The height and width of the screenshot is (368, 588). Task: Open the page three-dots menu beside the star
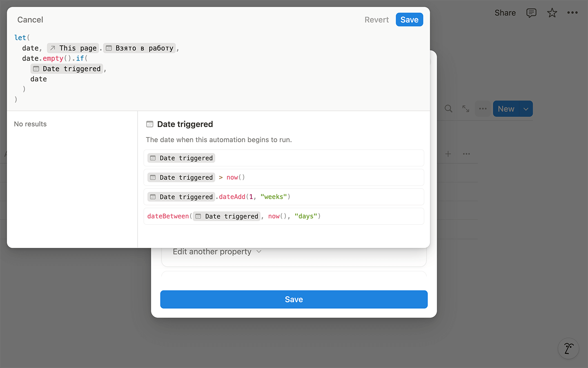pos(572,13)
